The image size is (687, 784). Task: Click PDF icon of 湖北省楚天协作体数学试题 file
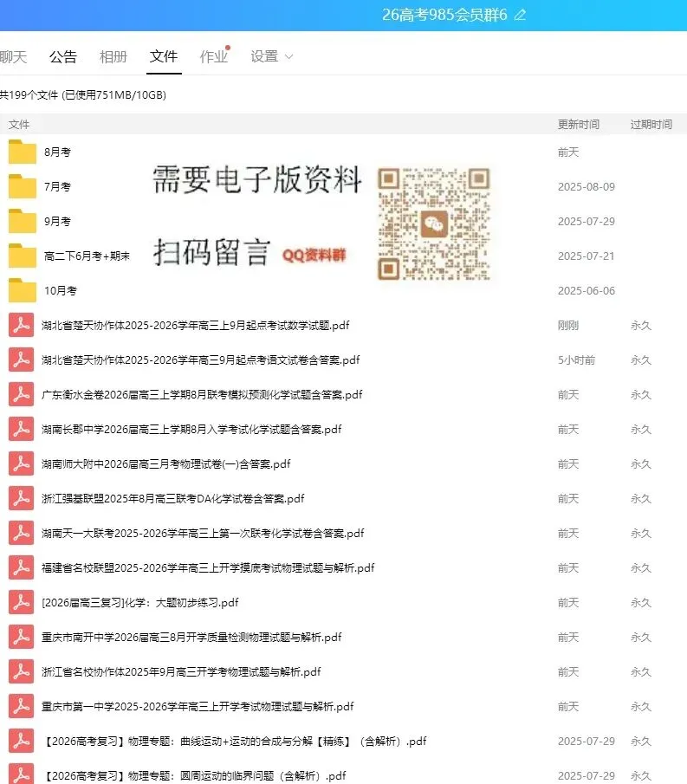pos(21,325)
